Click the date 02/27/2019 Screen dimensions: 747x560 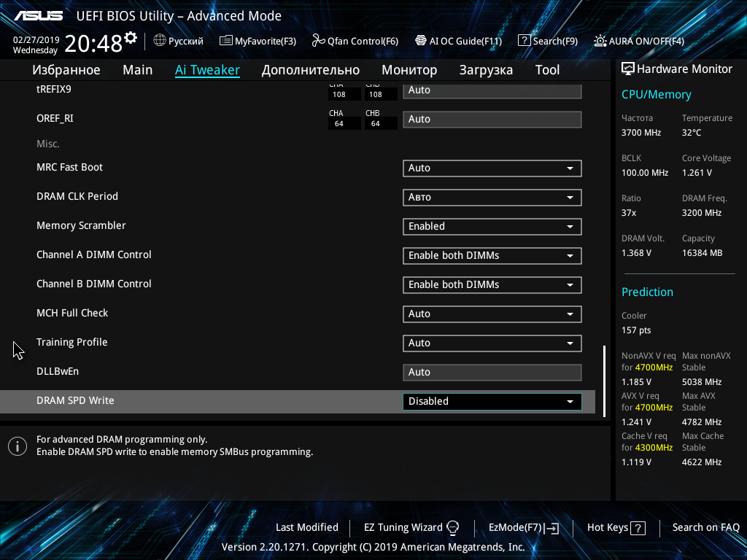(36, 40)
